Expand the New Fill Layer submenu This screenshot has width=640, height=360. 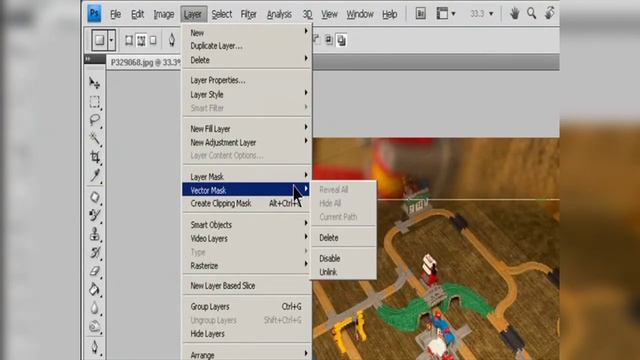[247, 129]
